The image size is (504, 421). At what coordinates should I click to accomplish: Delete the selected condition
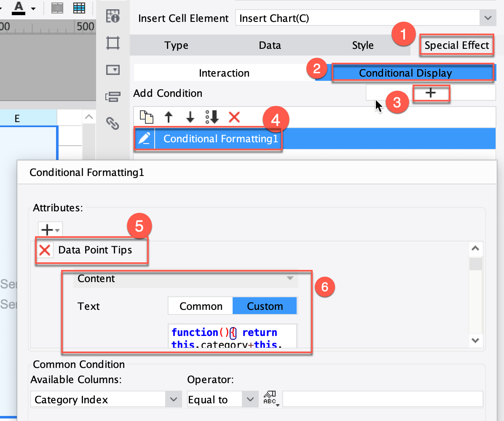[234, 117]
